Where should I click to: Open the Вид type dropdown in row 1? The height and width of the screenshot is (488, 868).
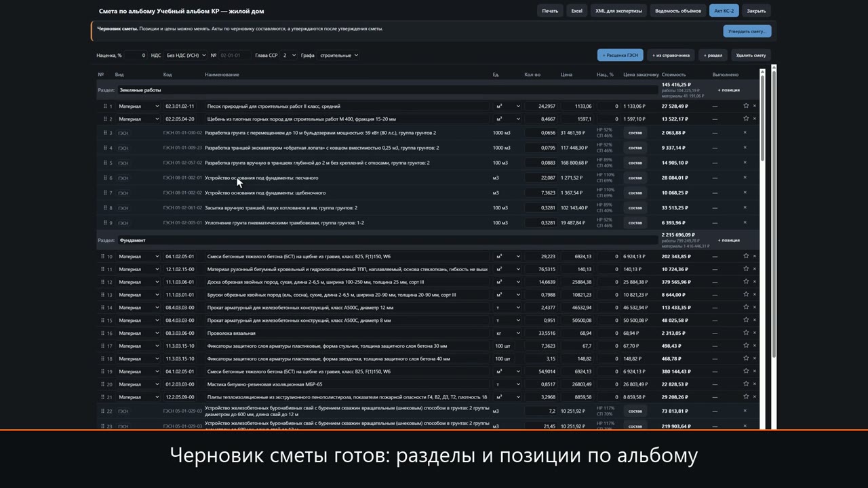pyautogui.click(x=138, y=106)
